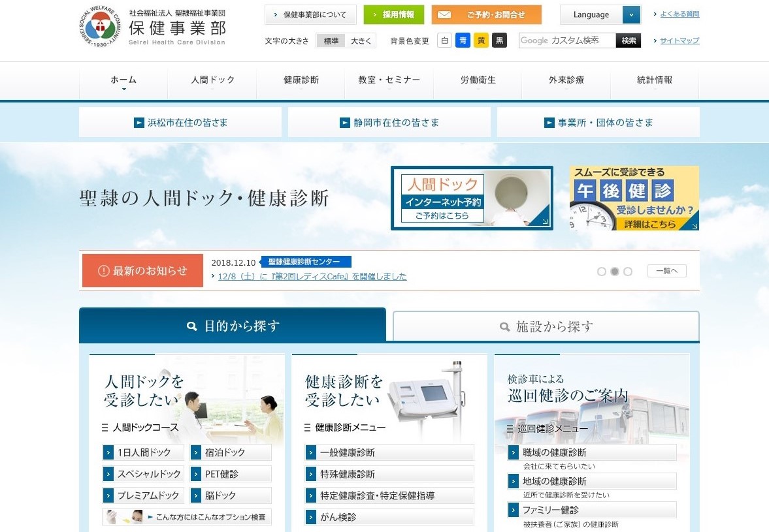Choose yellow background color 黄
This screenshot has height=532, width=769.
(x=481, y=40)
